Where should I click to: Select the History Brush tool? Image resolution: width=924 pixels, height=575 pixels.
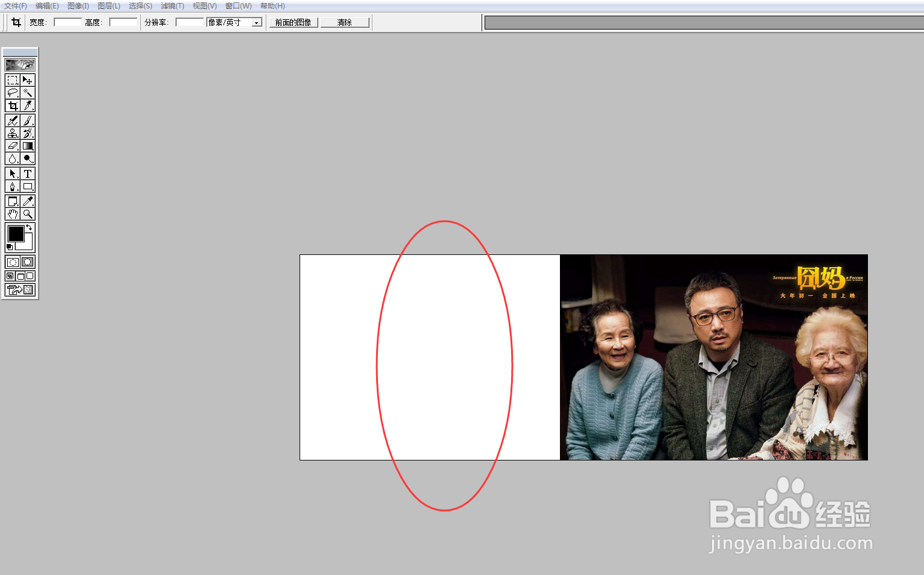tap(28, 133)
